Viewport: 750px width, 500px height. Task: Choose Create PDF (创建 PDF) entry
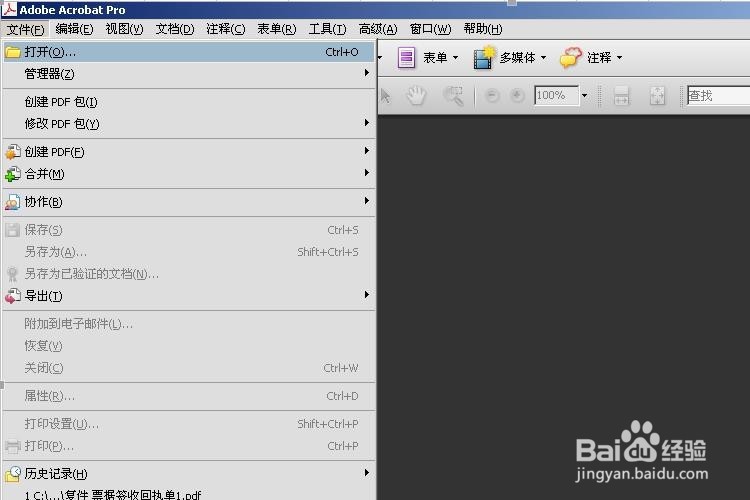(x=188, y=152)
